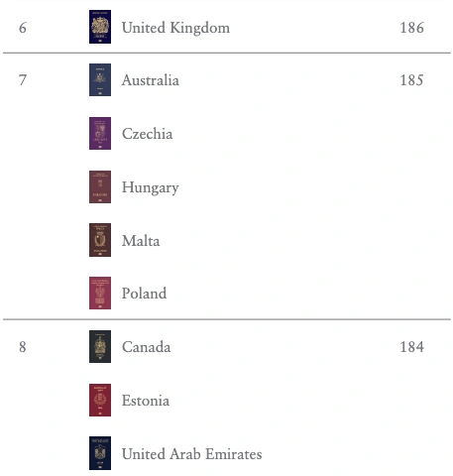Screen dimensions: 453x476
Task: Click the Australia country name
Action: coord(151,80)
